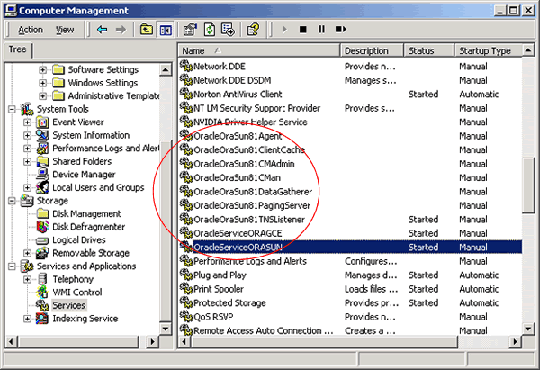Viewport: 540px width, 370px height.
Task: Open the Properties toolbar icon
Action: pos(190,30)
